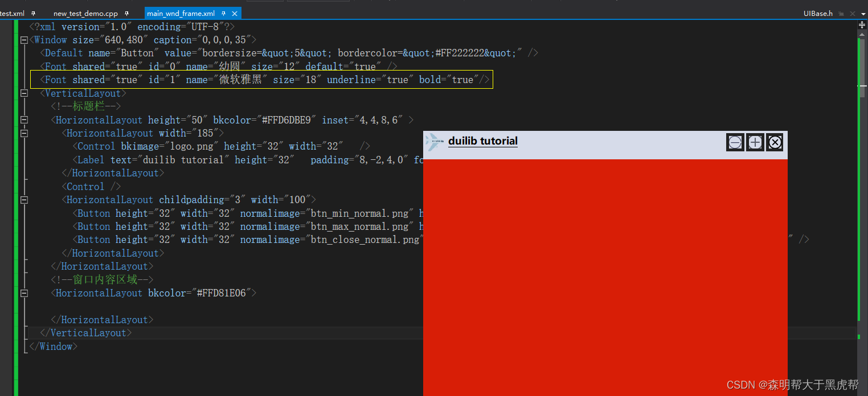Viewport: 868px width, 396px height.
Task: Select the main_wnd_frame.xml tab
Action: pos(181,13)
